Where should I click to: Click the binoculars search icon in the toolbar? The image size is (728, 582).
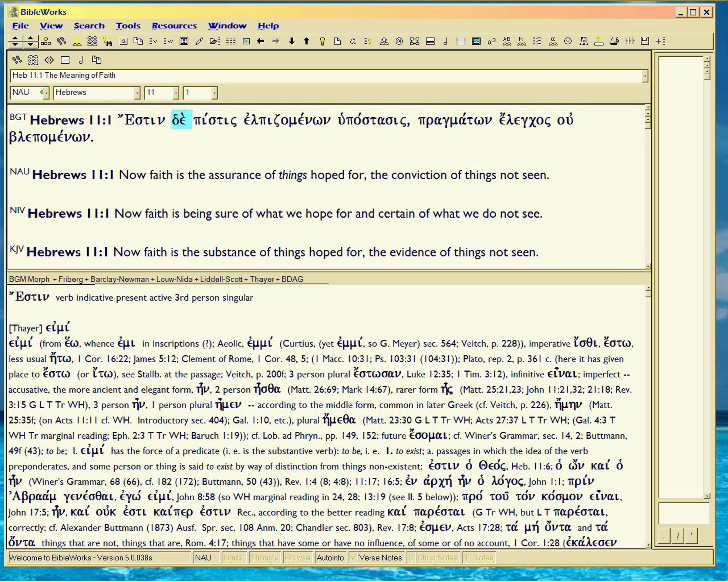tap(108, 42)
